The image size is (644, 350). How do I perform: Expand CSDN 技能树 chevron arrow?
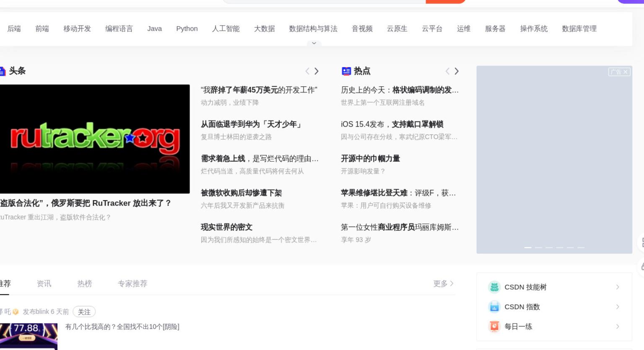(618, 287)
